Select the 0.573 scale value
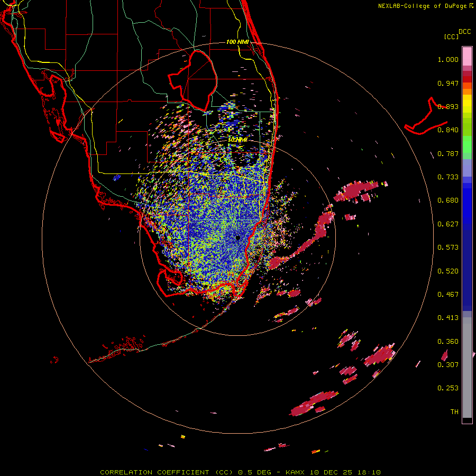Screen dimensions: 476x476 click(x=448, y=248)
